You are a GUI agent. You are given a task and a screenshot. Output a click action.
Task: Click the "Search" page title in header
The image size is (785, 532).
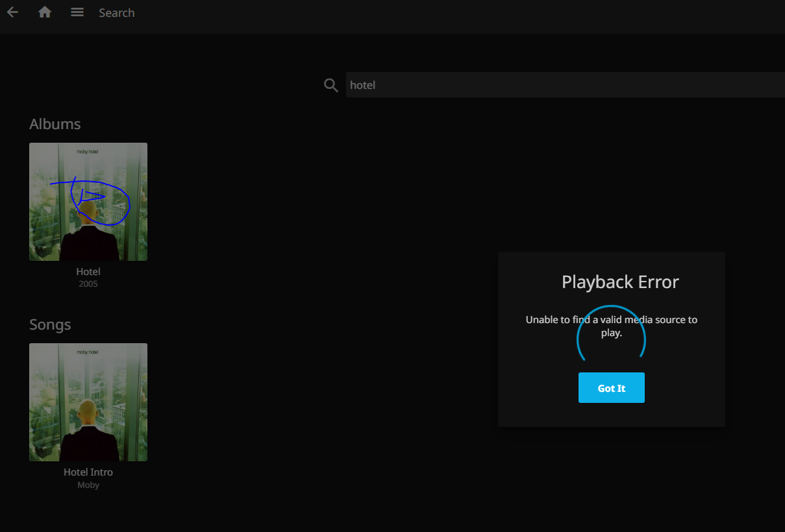pos(117,13)
